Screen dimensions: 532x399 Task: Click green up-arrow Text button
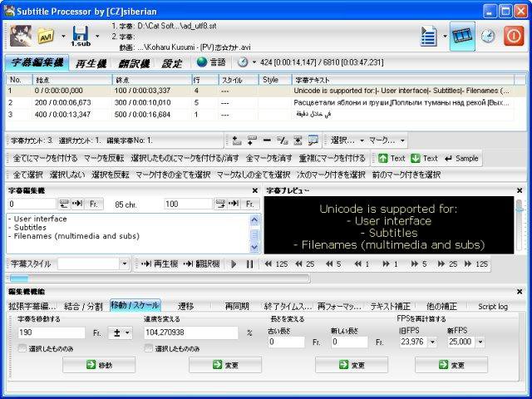392,159
